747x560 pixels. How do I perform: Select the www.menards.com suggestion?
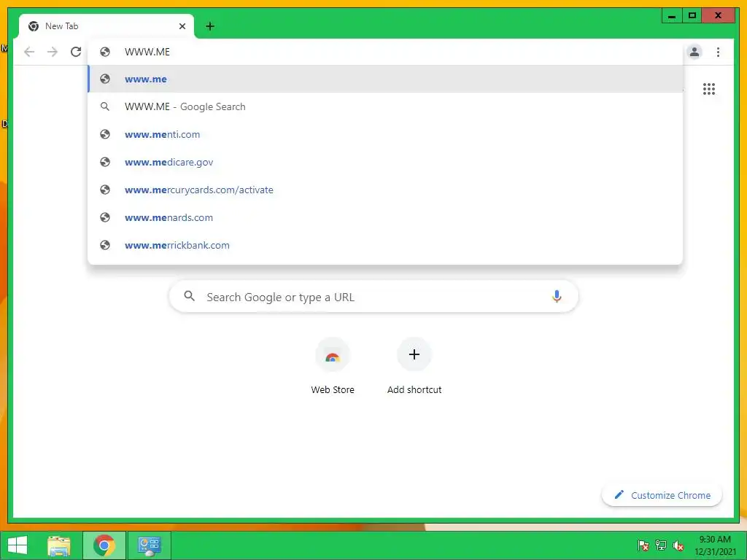click(x=385, y=217)
